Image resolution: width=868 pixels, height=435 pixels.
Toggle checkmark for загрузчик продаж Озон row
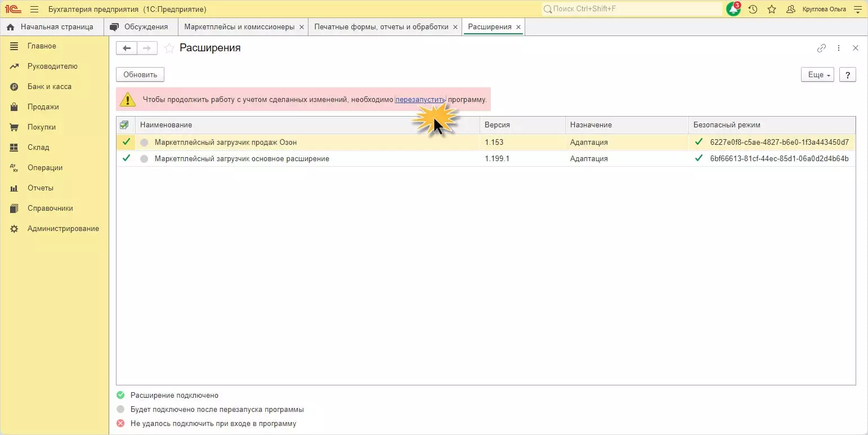(126, 142)
